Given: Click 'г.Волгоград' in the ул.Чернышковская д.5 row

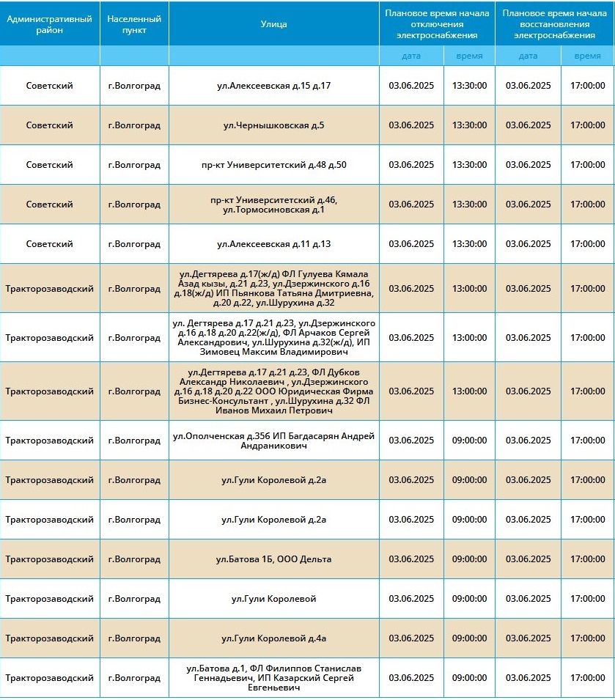Looking at the screenshot, I should coord(134,125).
